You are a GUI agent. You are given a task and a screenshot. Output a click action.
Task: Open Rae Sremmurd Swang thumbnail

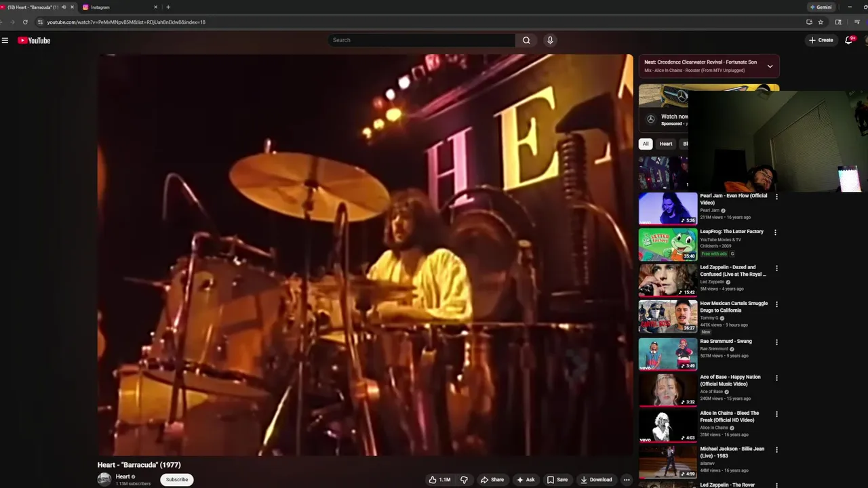668,353
